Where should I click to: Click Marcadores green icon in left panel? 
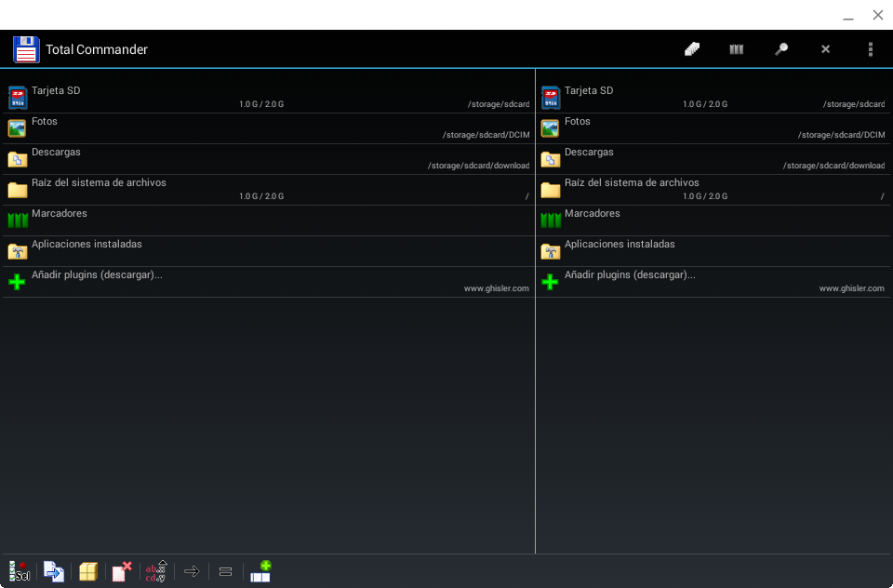(x=18, y=220)
